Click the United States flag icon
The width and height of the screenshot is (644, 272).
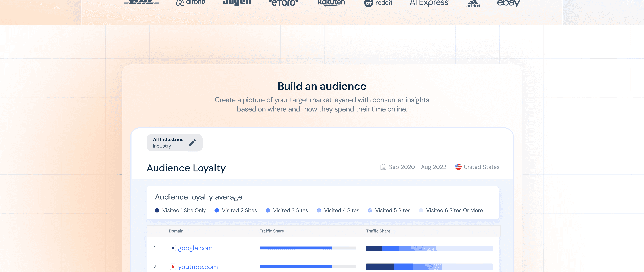click(x=458, y=167)
